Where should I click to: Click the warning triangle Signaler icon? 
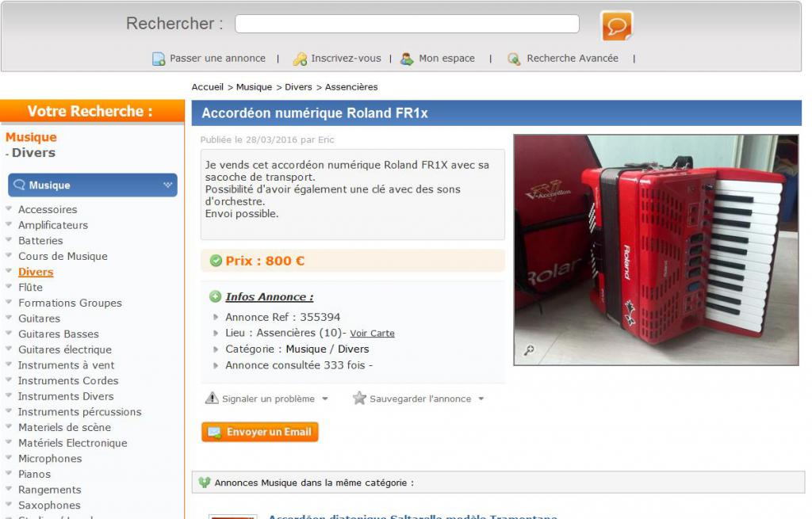click(x=212, y=398)
